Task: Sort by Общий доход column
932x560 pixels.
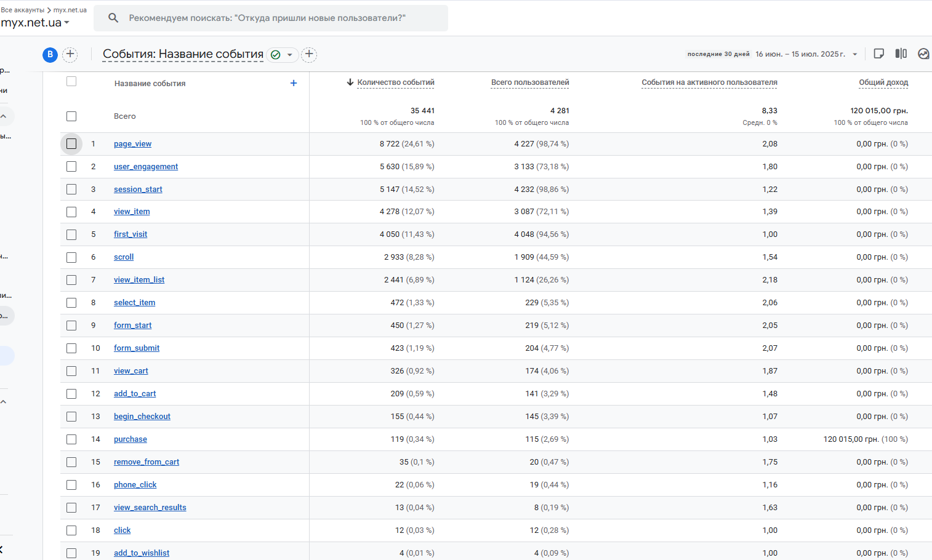Action: (883, 82)
